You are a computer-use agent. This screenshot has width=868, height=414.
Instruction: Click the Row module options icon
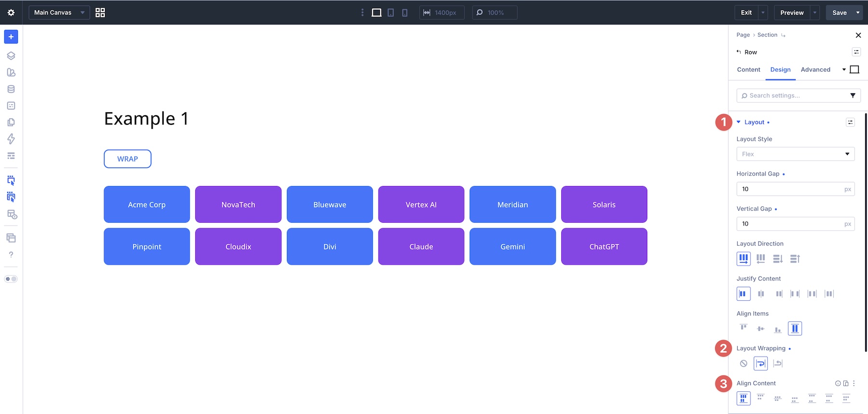(856, 52)
